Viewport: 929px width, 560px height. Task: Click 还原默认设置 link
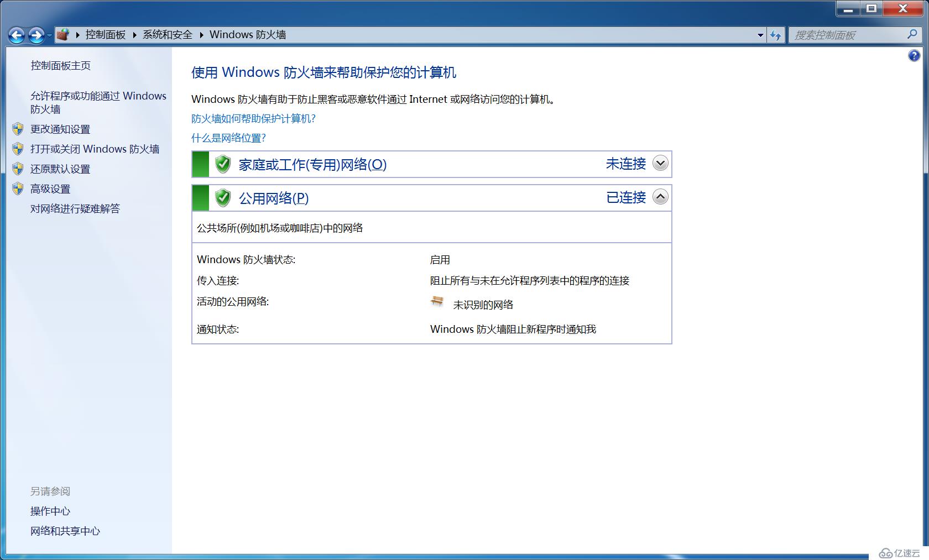[60, 169]
